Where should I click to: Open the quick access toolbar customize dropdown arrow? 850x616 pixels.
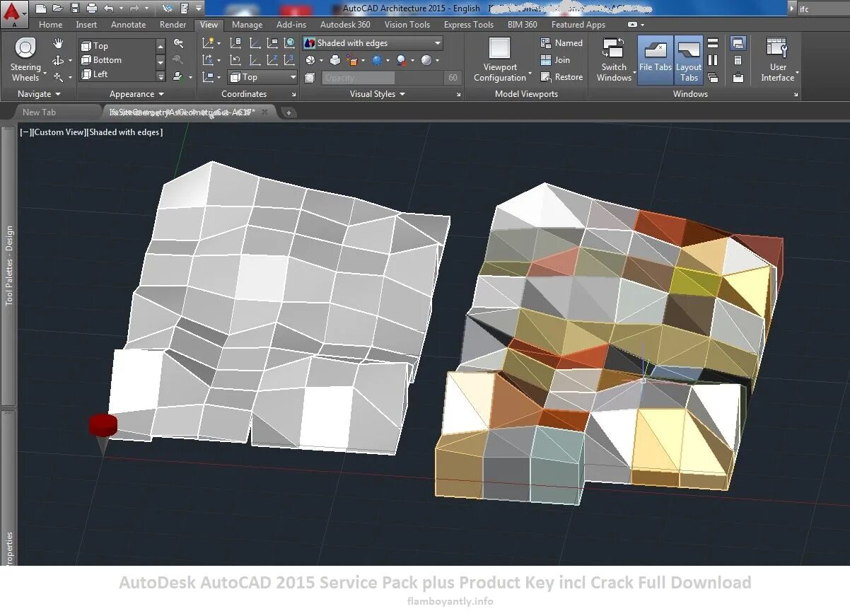pyautogui.click(x=199, y=8)
